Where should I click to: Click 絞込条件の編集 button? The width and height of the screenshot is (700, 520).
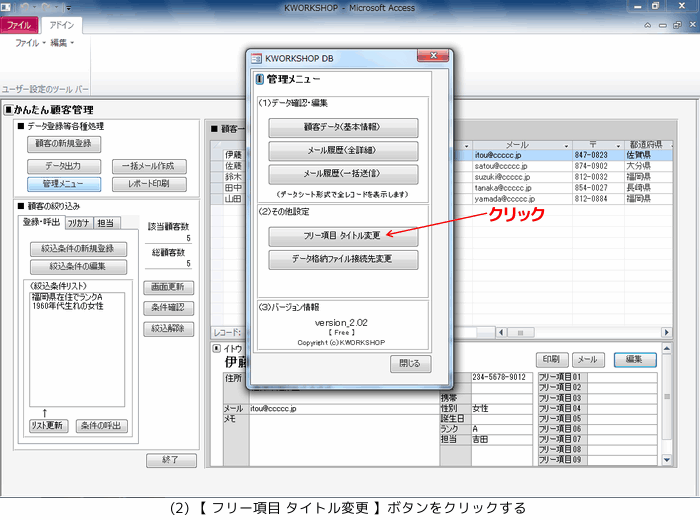tap(78, 267)
